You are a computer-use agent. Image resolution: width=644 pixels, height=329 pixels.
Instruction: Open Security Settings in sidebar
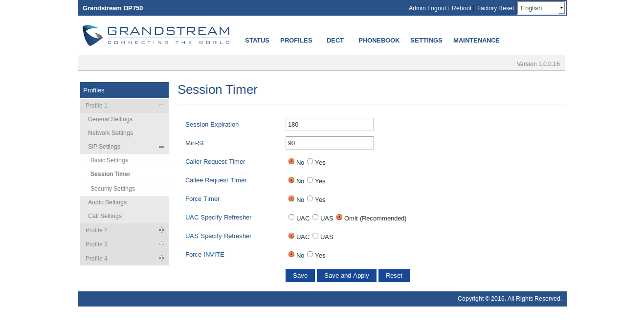(x=112, y=189)
